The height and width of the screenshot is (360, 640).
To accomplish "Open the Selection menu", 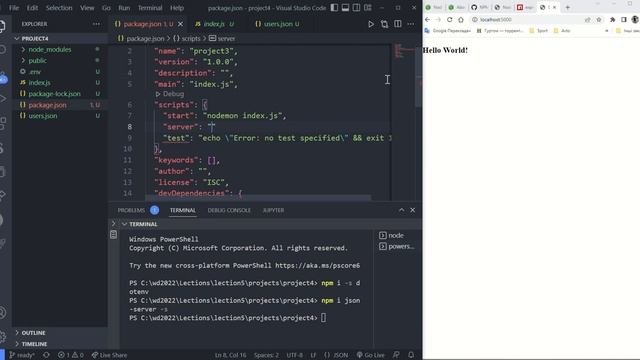I will (x=59, y=8).
